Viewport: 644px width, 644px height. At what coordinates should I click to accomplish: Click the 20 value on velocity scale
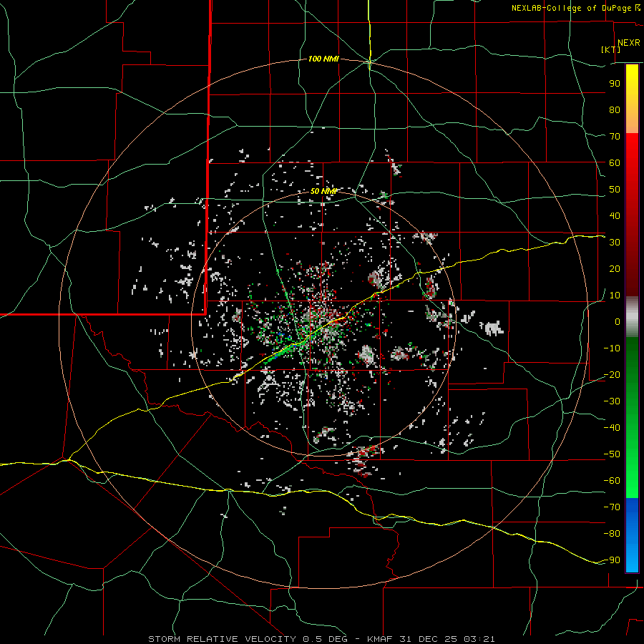(x=615, y=268)
